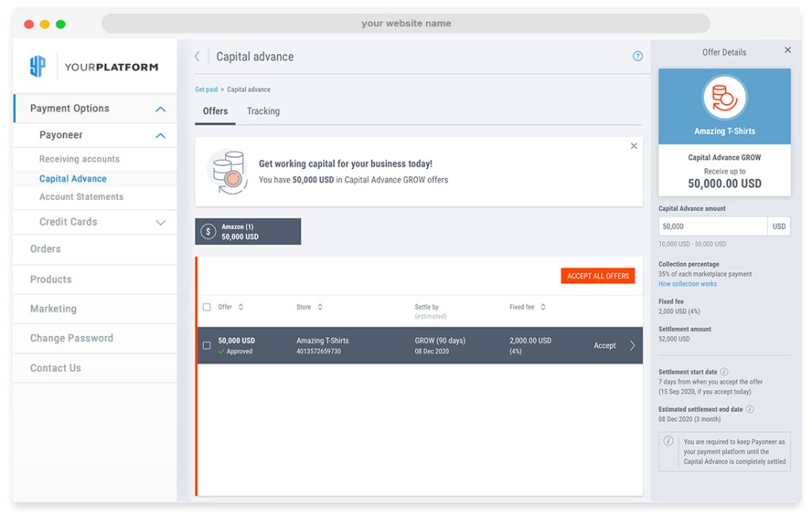Click the red macOS close window button
This screenshot has width=812, height=516.
coord(29,24)
